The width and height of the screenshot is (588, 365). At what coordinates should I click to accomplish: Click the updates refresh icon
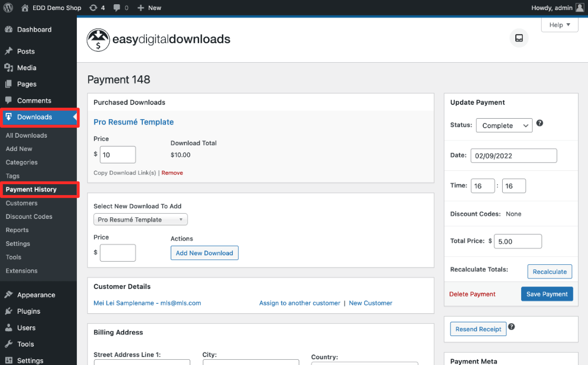click(x=93, y=7)
